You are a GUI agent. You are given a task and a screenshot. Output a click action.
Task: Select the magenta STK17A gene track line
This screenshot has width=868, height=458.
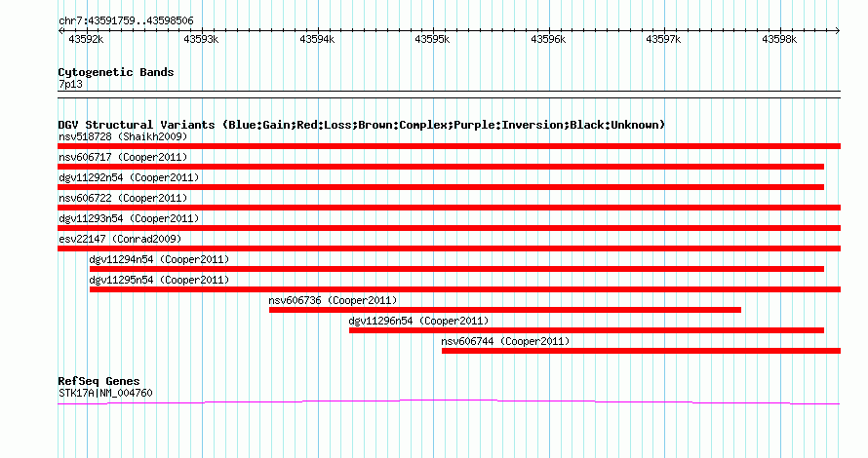(x=449, y=402)
